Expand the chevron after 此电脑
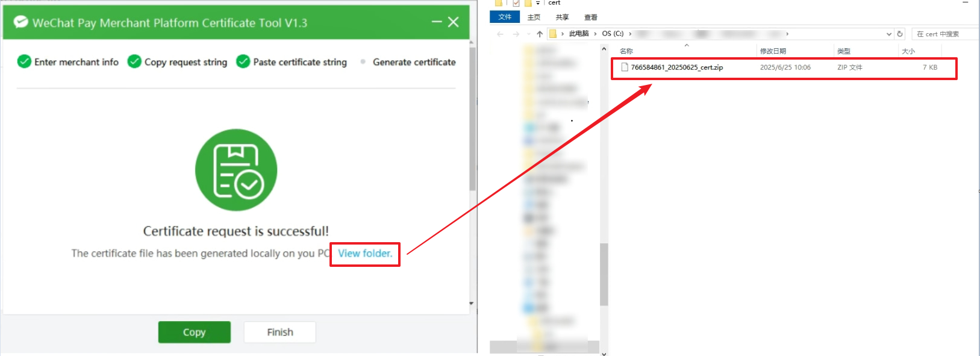This screenshot has width=980, height=356. (x=595, y=34)
